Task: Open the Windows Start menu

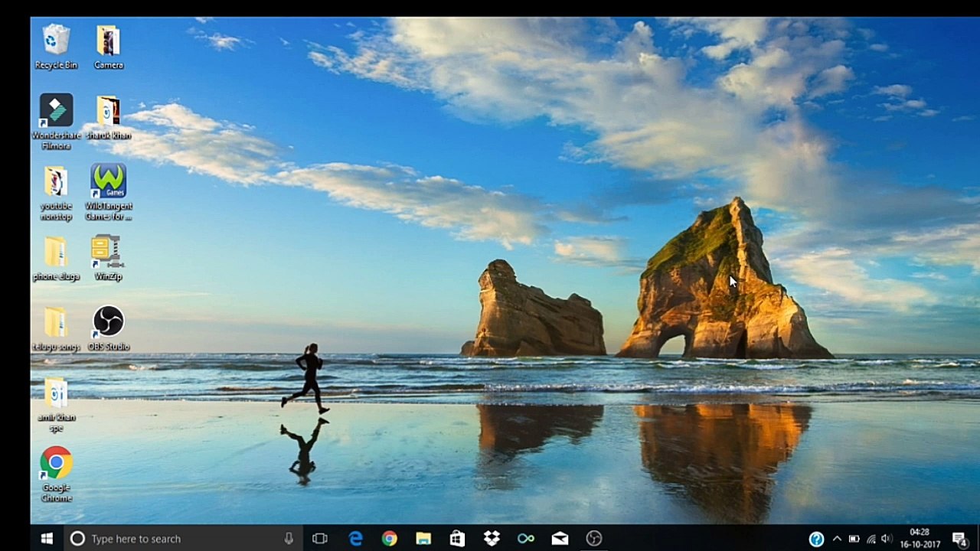Action: pyautogui.click(x=46, y=539)
